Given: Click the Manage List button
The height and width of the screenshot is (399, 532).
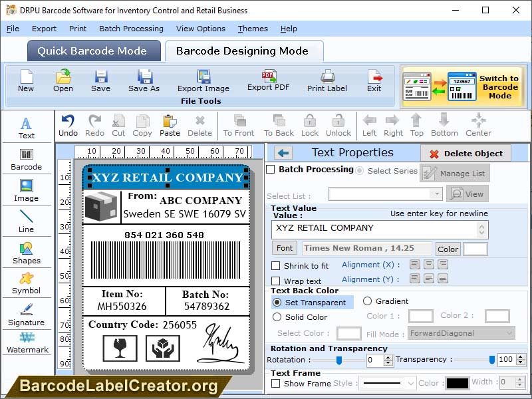Looking at the screenshot, I should 456,173.
